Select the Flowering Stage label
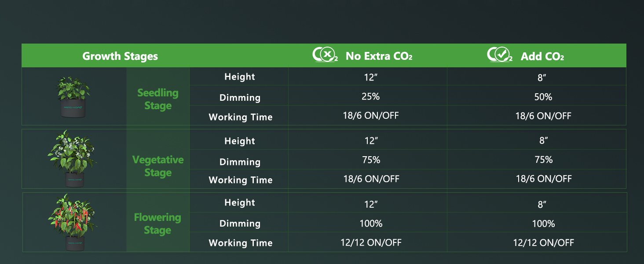This screenshot has width=644, height=264. (x=157, y=224)
